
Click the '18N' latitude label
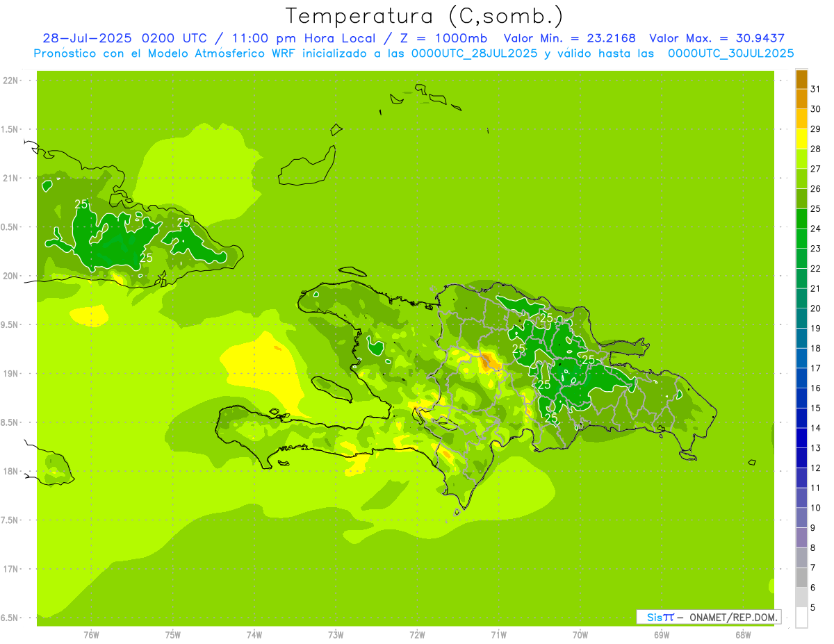coord(10,471)
